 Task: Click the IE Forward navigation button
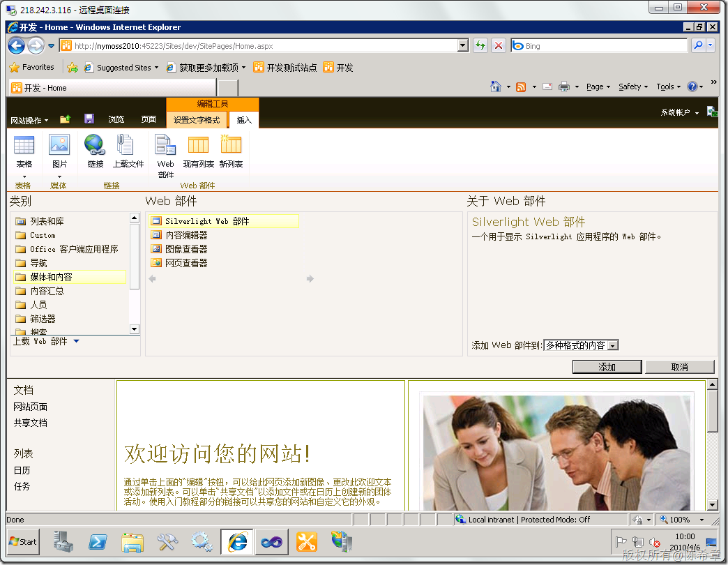36,45
